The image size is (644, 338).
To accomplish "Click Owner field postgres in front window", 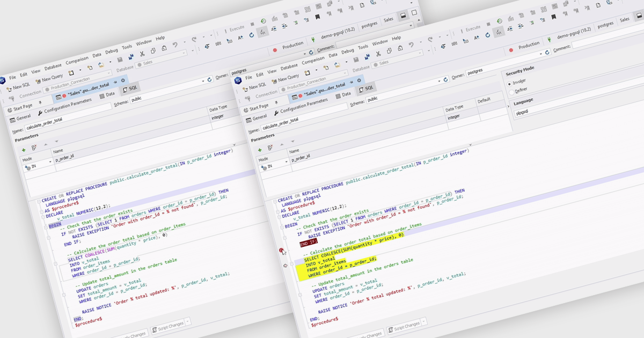I will [x=507, y=63].
